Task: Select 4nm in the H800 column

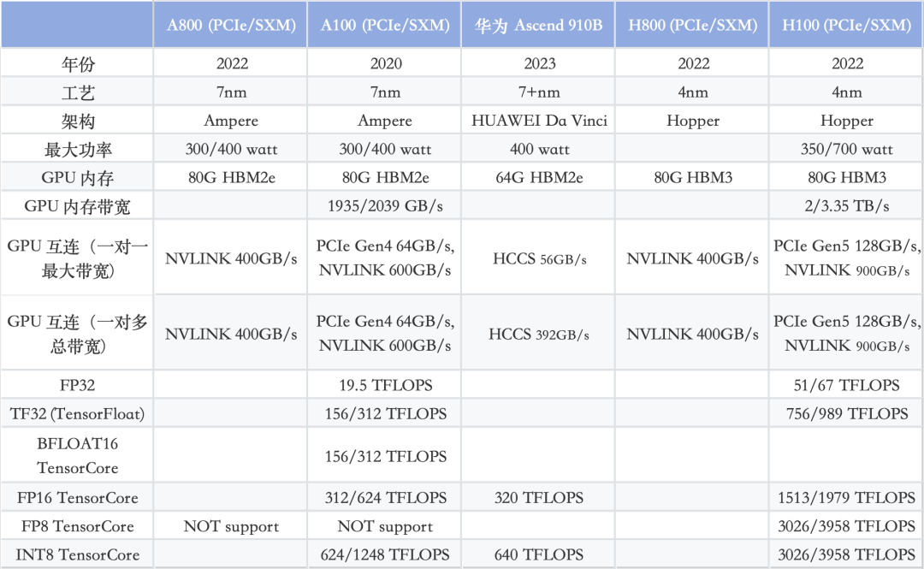Action: point(693,92)
